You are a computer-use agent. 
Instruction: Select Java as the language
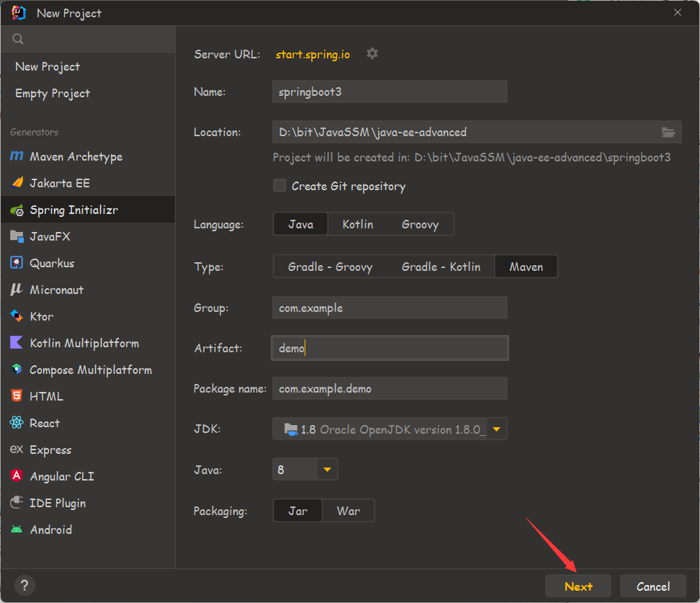(x=300, y=224)
